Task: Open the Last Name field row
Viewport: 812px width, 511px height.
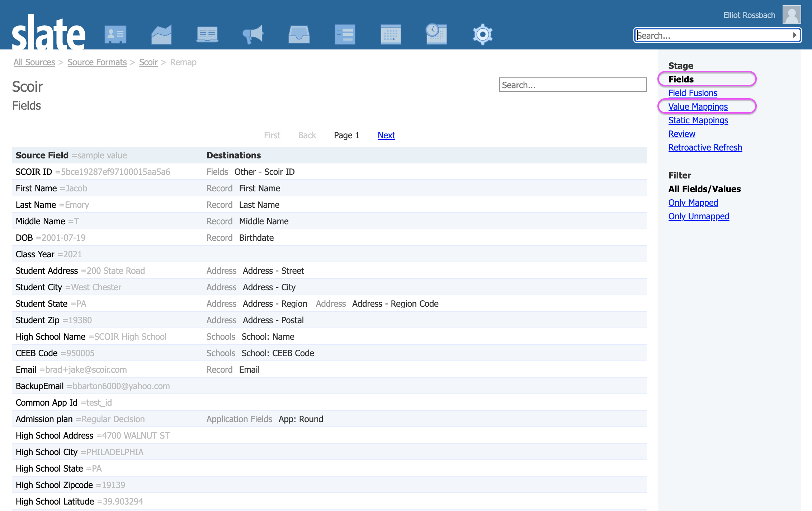Action: (x=329, y=205)
